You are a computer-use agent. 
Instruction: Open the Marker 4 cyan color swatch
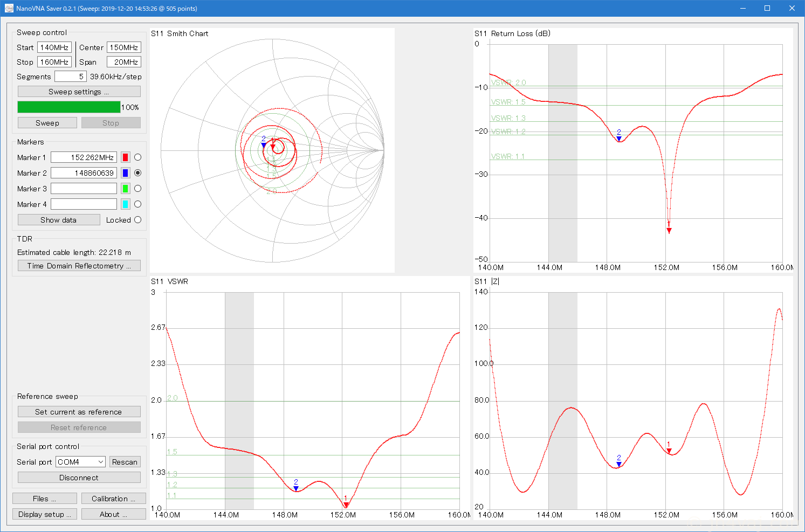point(126,204)
